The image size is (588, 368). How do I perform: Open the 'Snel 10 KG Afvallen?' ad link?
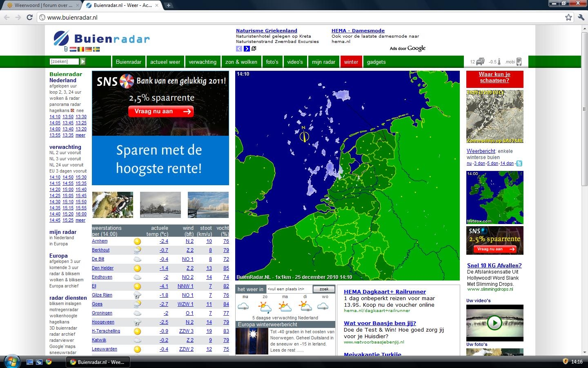pos(494,265)
